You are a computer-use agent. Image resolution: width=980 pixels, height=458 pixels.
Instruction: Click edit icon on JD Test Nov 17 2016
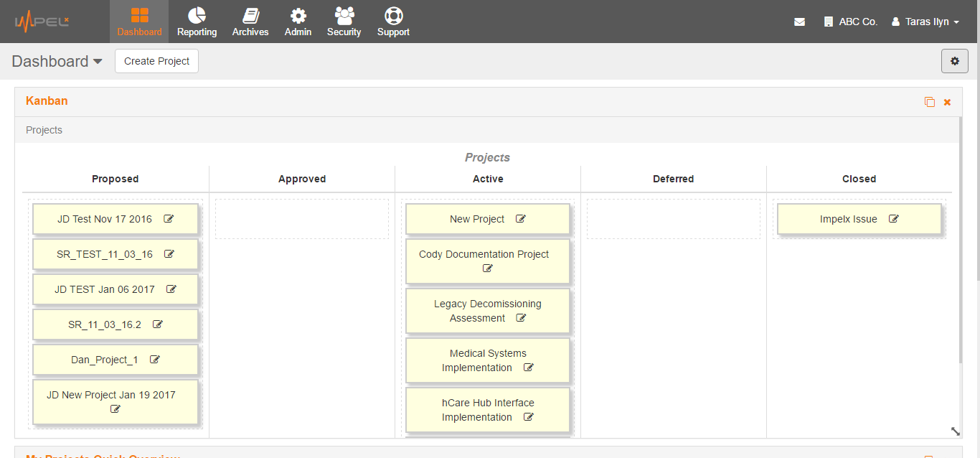[x=169, y=219]
